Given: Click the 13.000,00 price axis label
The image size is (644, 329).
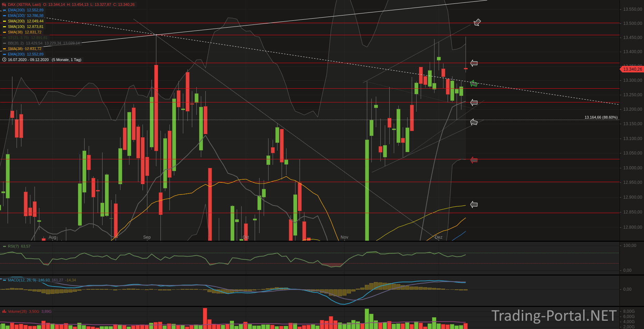Looking at the screenshot, I should click(x=633, y=168).
